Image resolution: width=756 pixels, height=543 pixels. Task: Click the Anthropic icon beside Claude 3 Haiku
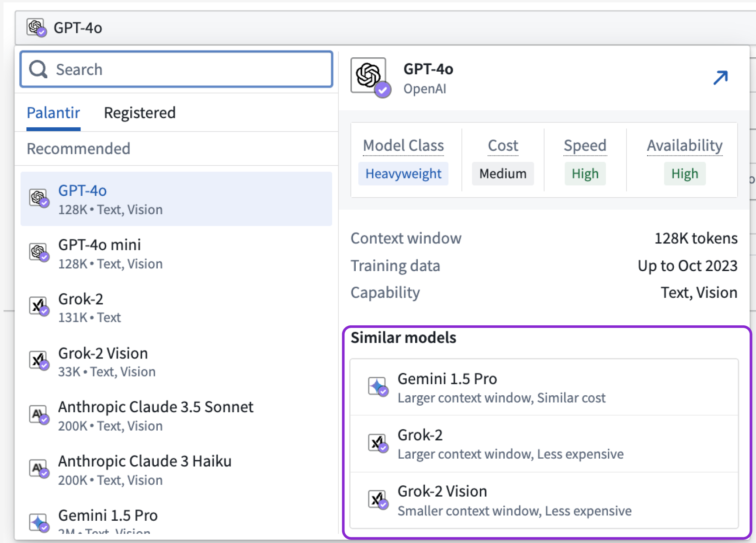pos(39,469)
